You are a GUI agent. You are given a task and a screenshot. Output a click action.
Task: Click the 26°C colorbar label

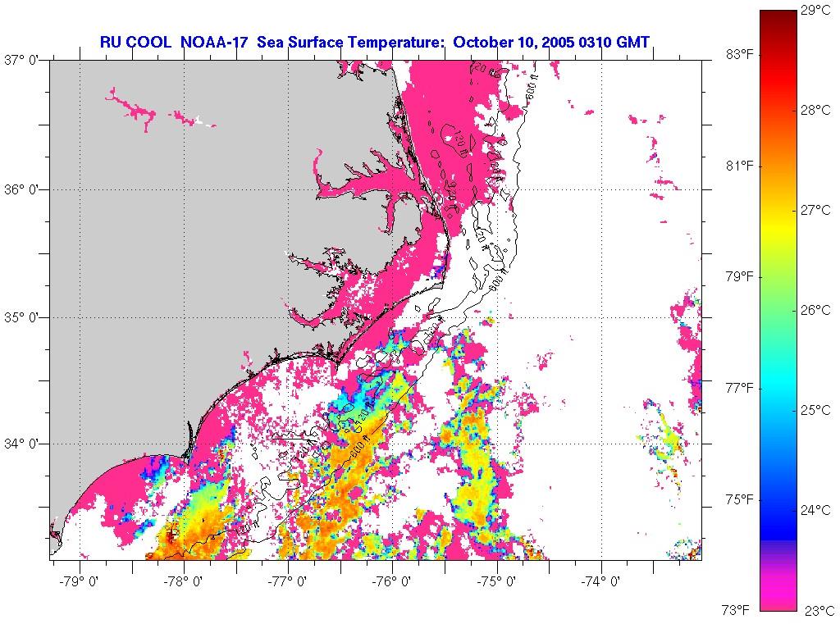816,310
